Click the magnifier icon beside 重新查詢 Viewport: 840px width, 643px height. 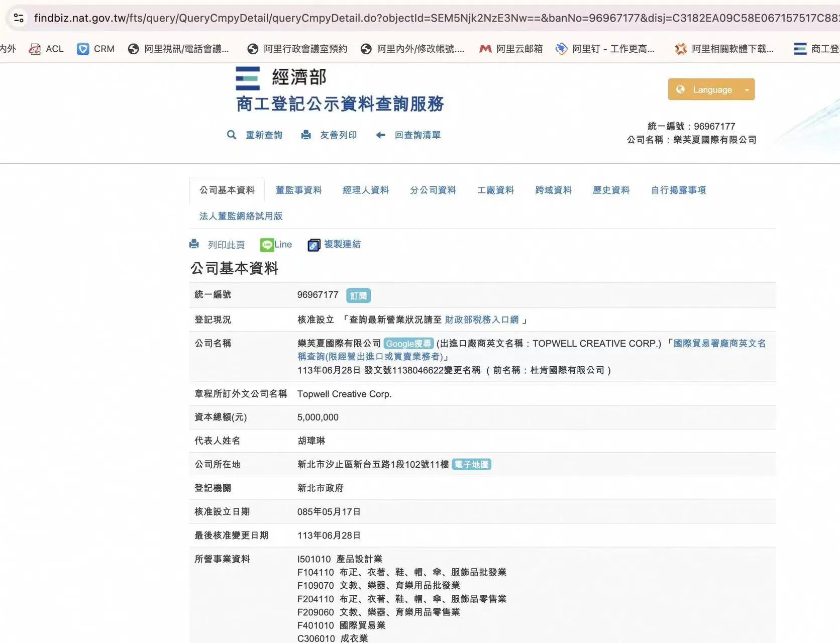[x=231, y=135]
